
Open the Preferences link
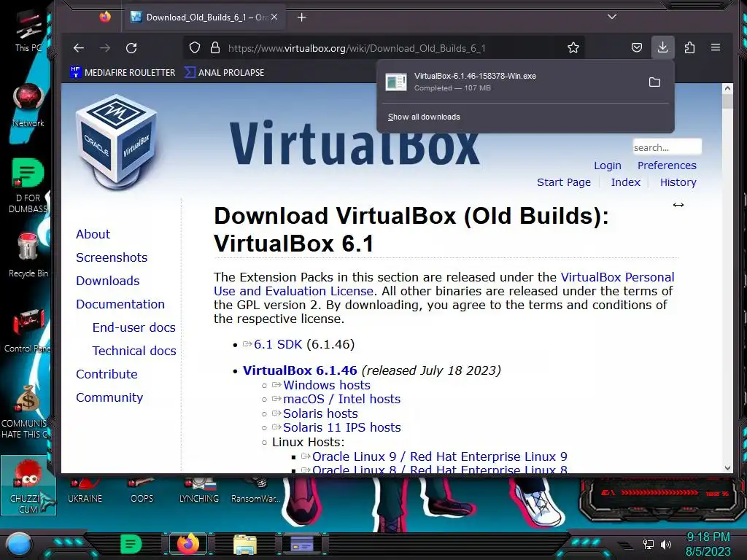coord(667,166)
